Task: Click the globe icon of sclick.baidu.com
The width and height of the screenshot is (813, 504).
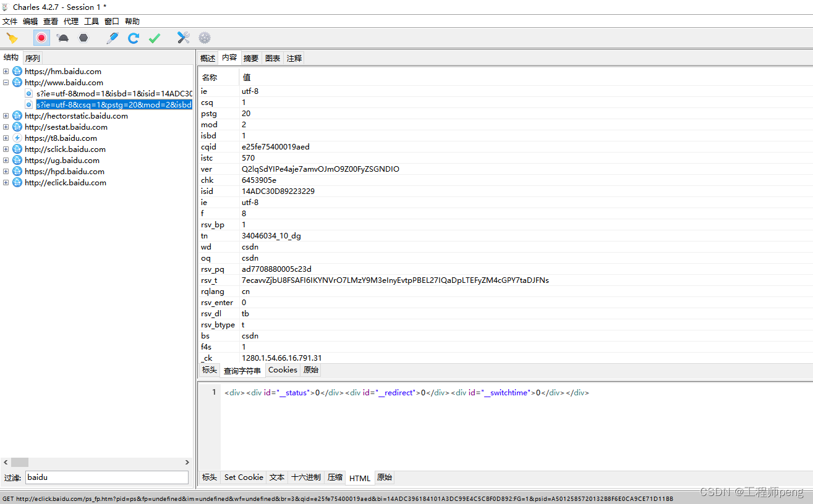Action: 17,149
